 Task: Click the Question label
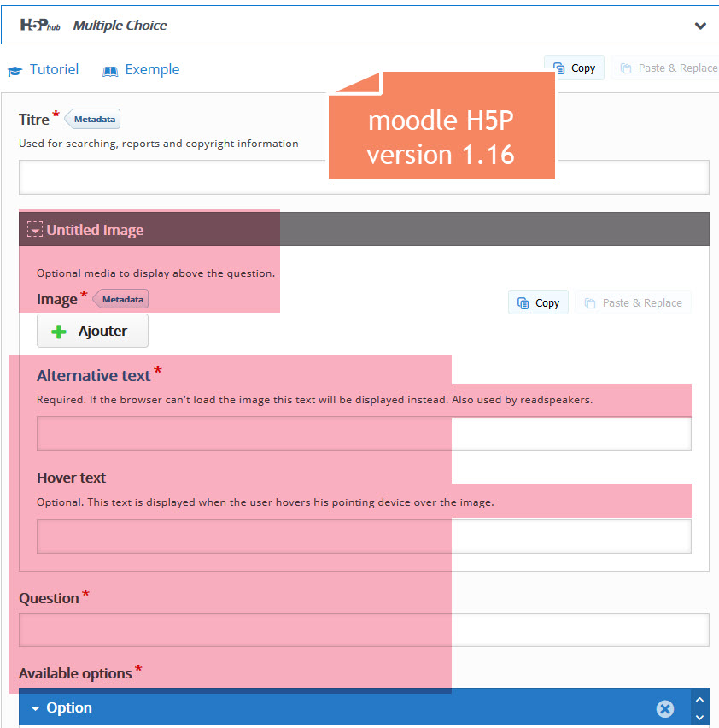49,598
